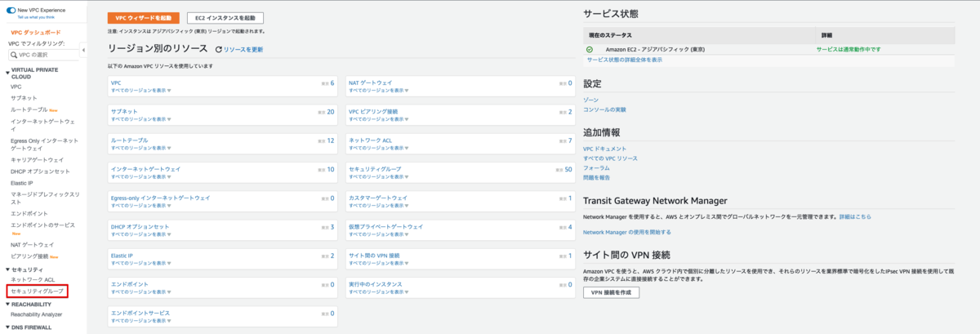Click the 問題を報告 link
This screenshot has width=980, height=334.
(596, 177)
